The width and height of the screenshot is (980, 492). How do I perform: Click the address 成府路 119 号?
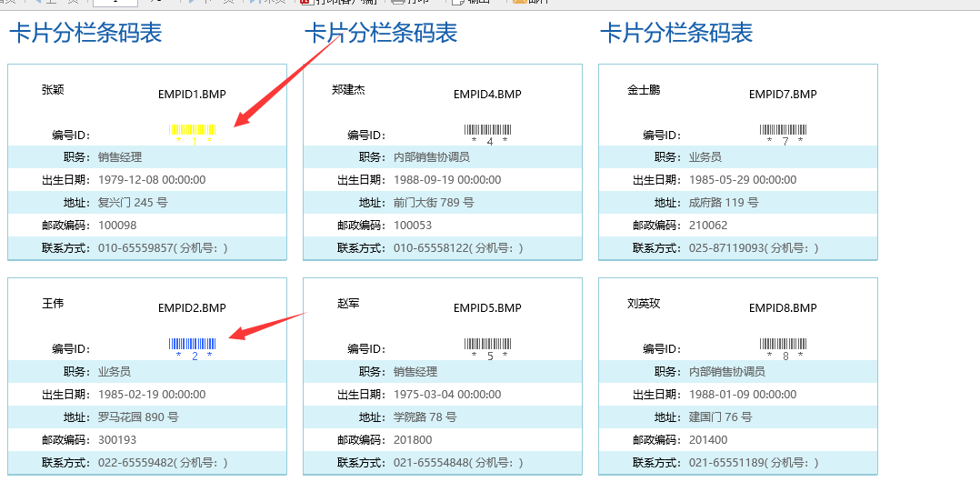click(724, 203)
